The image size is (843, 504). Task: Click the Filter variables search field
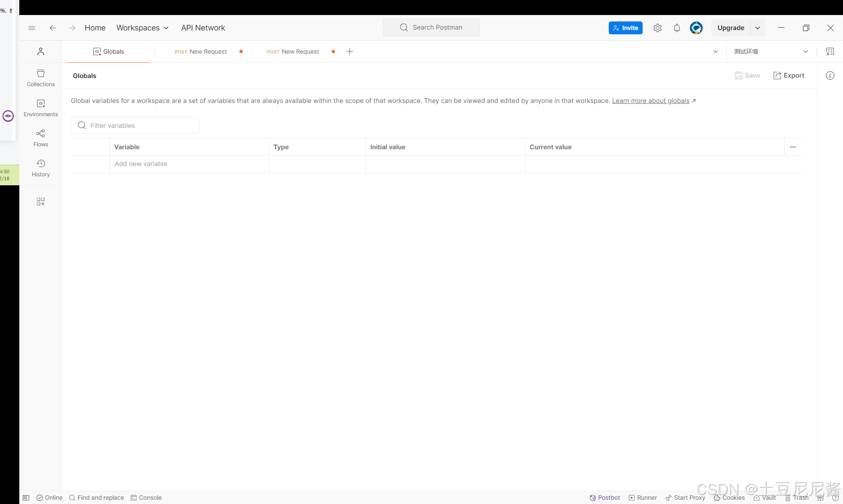point(135,125)
